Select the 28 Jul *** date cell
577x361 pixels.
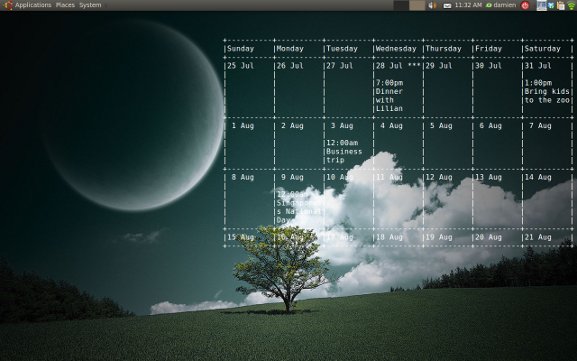[398, 66]
